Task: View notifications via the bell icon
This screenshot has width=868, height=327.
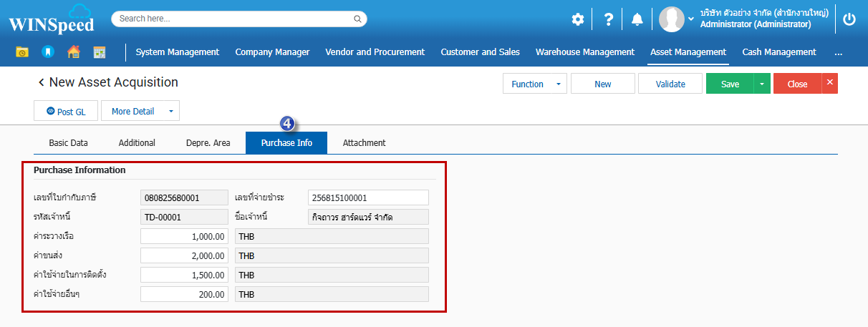Action: click(x=637, y=20)
